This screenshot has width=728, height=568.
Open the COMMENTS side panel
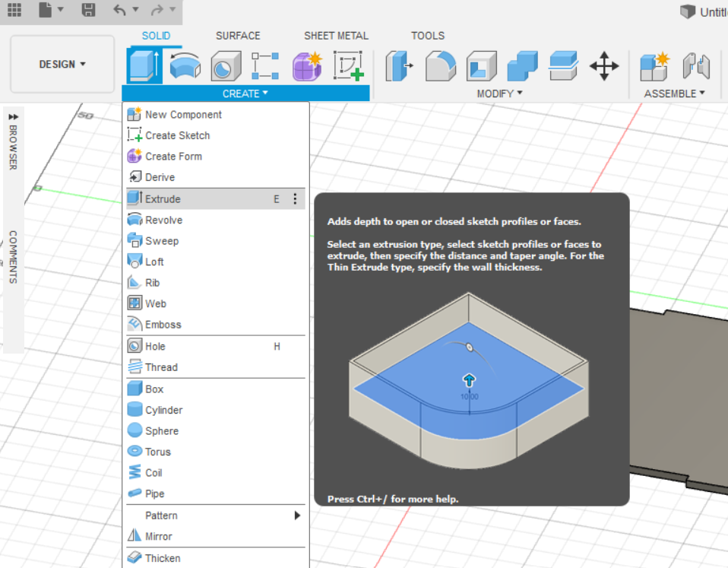click(13, 257)
